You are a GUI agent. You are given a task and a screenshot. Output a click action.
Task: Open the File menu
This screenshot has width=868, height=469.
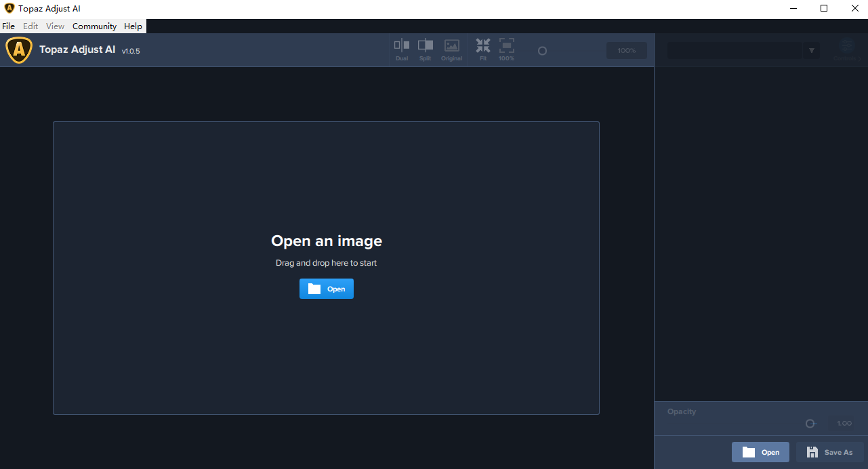pyautogui.click(x=8, y=26)
